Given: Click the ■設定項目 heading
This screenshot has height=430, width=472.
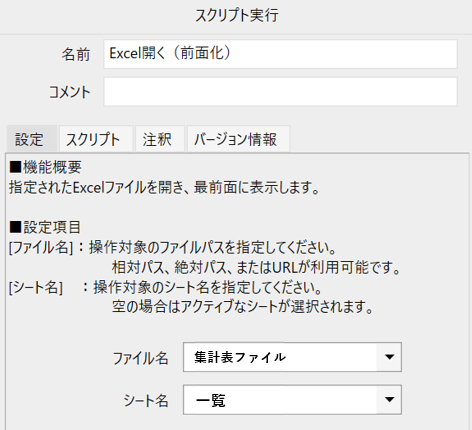Looking at the screenshot, I should [x=45, y=227].
